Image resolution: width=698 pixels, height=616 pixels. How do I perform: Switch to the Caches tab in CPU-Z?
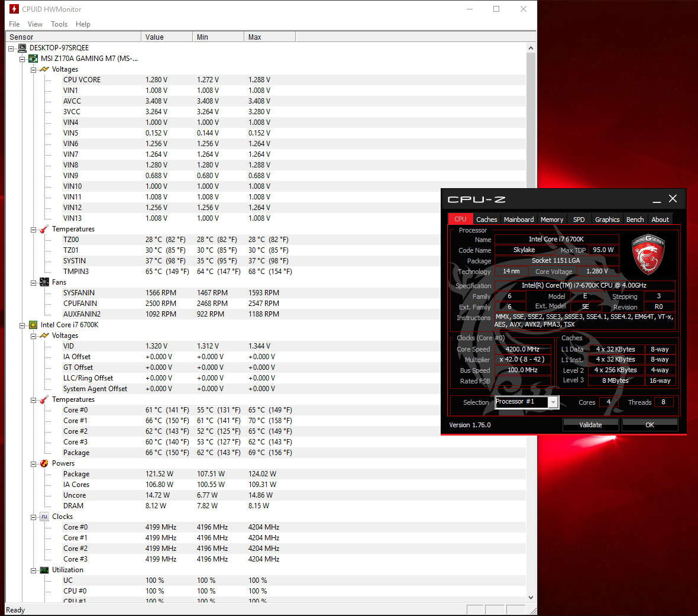tap(487, 219)
